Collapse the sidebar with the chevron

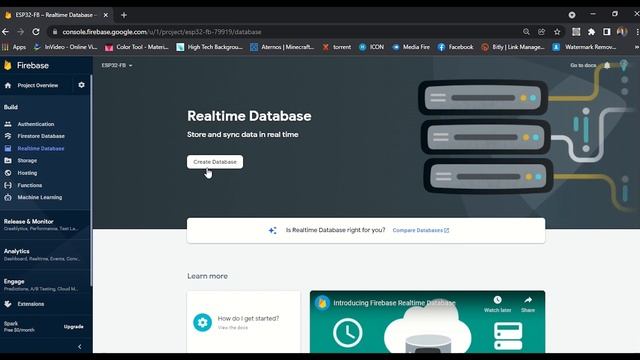(x=80, y=347)
